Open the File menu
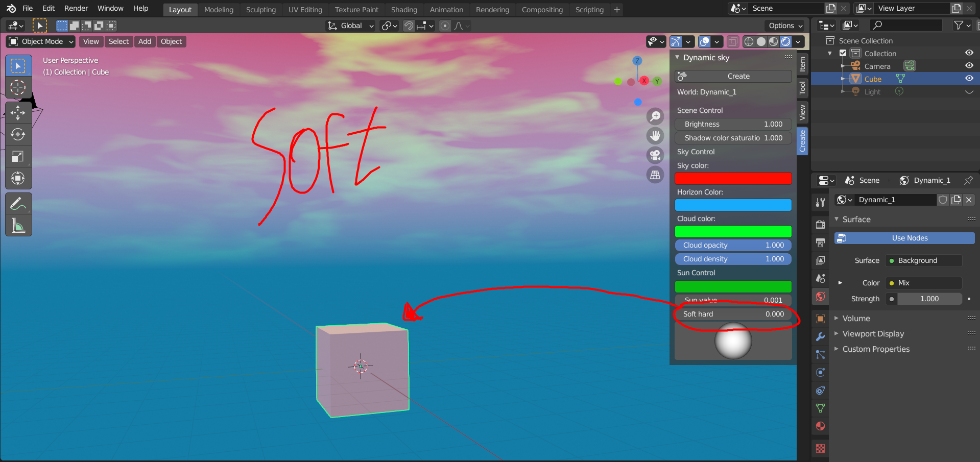Image resolution: width=980 pixels, height=462 pixels. (28, 8)
